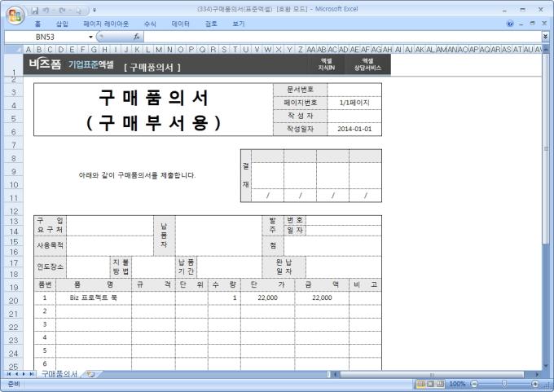Click the 100% zoom level button
The height and width of the screenshot is (392, 554).
[x=457, y=384]
